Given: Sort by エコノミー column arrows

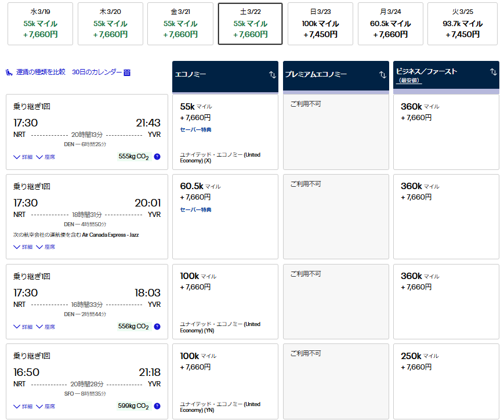Looking at the screenshot, I should click(x=272, y=75).
